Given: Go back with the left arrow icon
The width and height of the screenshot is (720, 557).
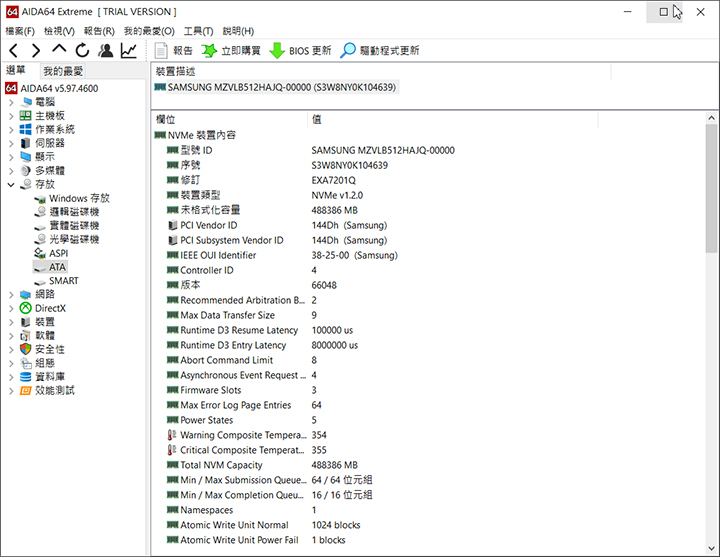Looking at the screenshot, I should [13, 50].
